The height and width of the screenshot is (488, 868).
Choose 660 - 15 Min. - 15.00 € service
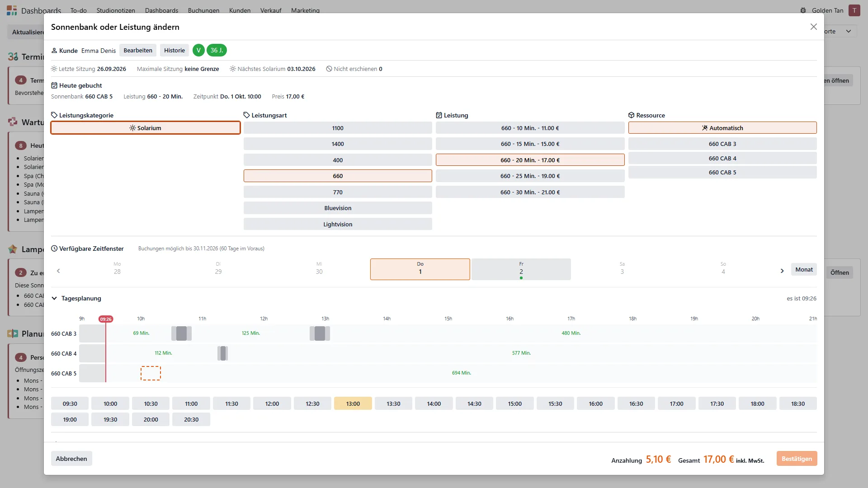tap(530, 144)
